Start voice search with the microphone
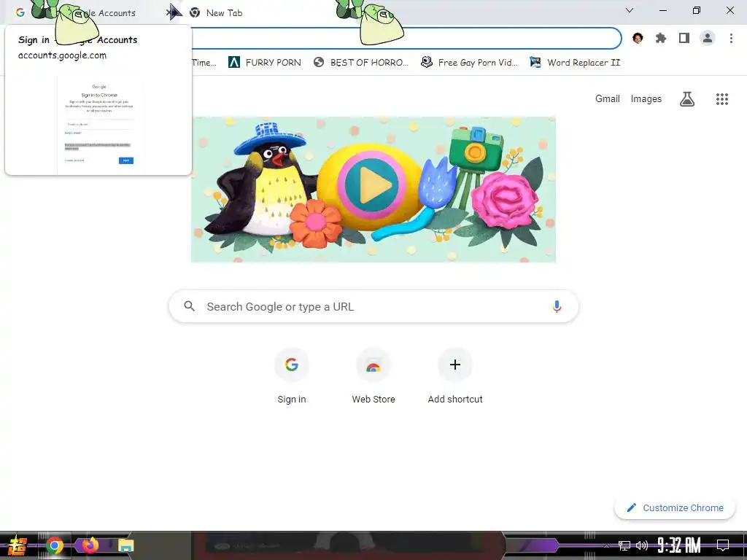The height and width of the screenshot is (560, 747). click(x=557, y=306)
